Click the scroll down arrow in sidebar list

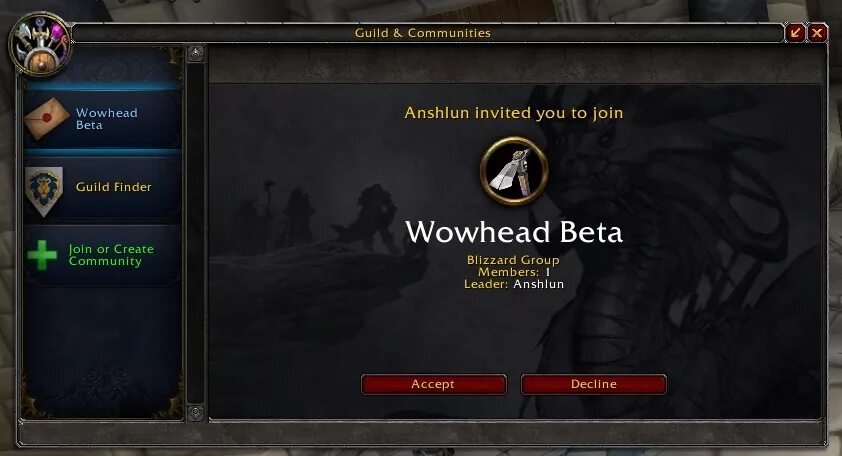[x=195, y=412]
